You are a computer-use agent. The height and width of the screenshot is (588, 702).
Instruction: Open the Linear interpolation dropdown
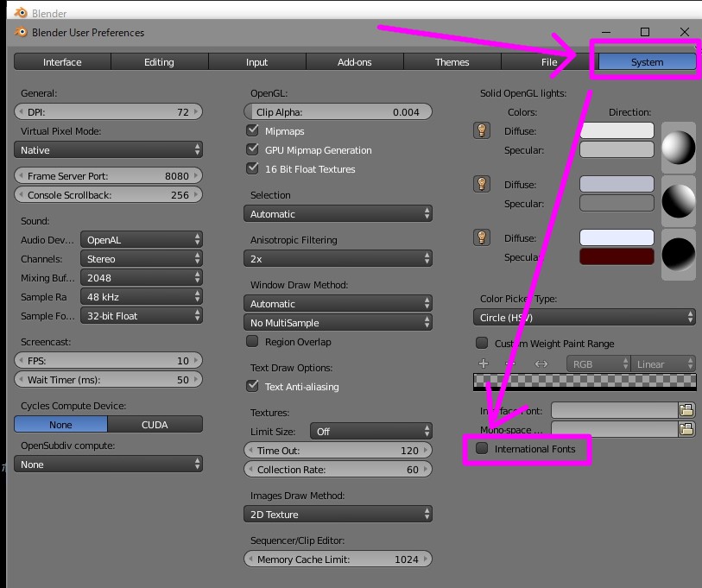[x=663, y=364]
